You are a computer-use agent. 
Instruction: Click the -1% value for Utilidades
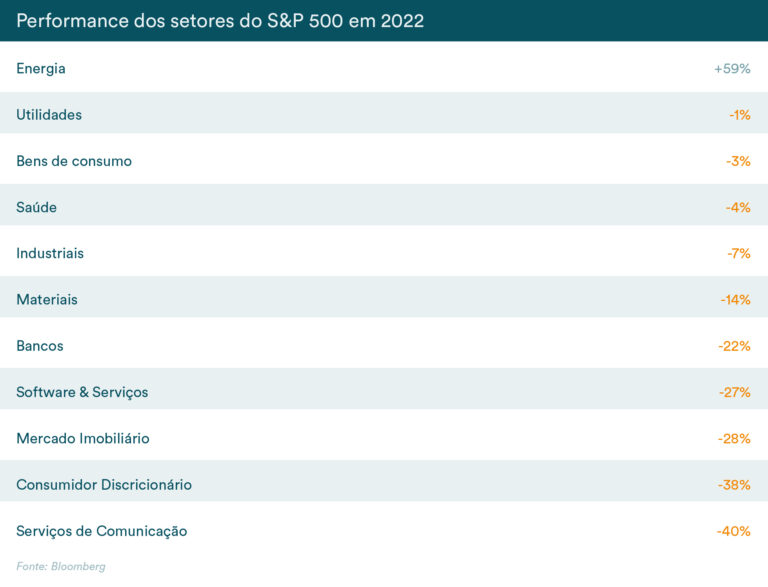tap(740, 115)
